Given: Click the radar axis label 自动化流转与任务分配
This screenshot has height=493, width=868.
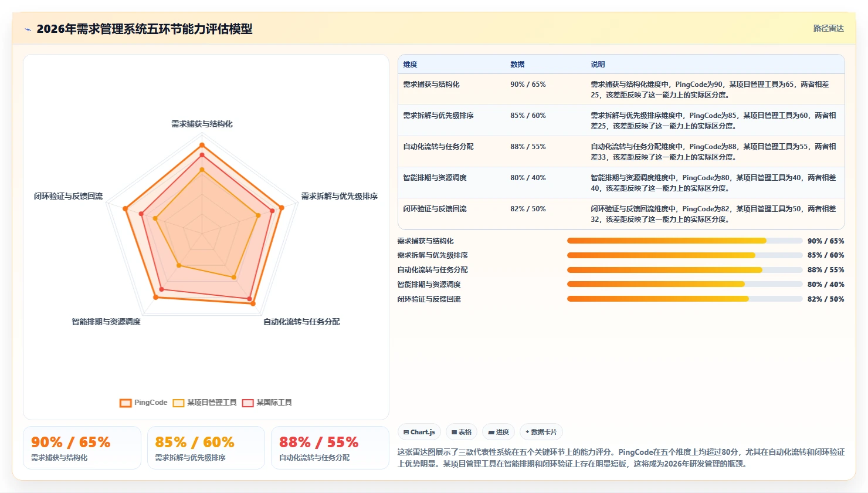Looking at the screenshot, I should tap(301, 322).
